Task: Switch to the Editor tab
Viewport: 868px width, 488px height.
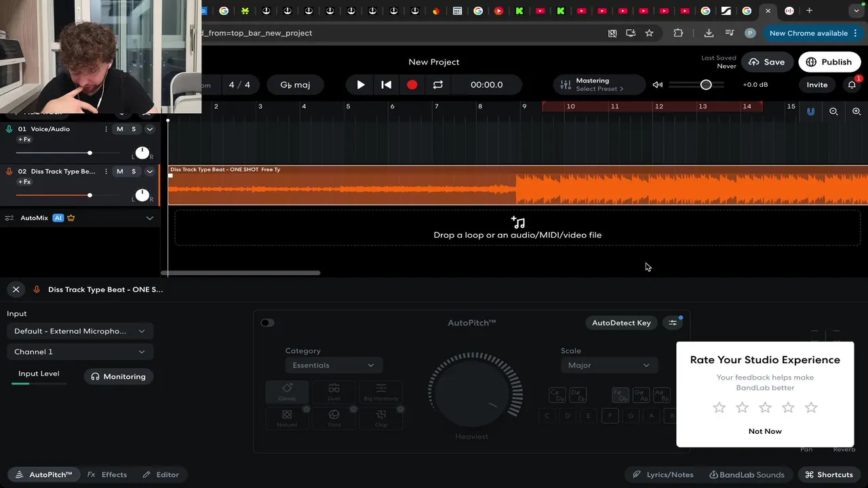Action: point(161,474)
